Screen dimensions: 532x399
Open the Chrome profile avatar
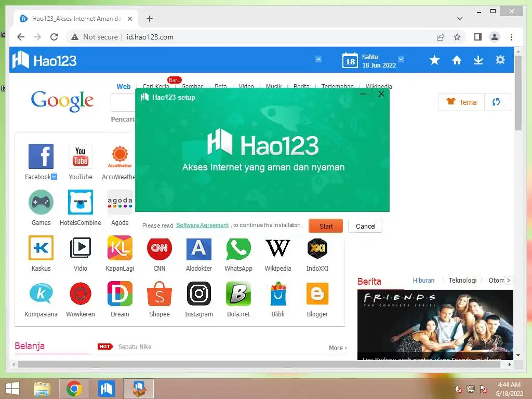pos(495,37)
